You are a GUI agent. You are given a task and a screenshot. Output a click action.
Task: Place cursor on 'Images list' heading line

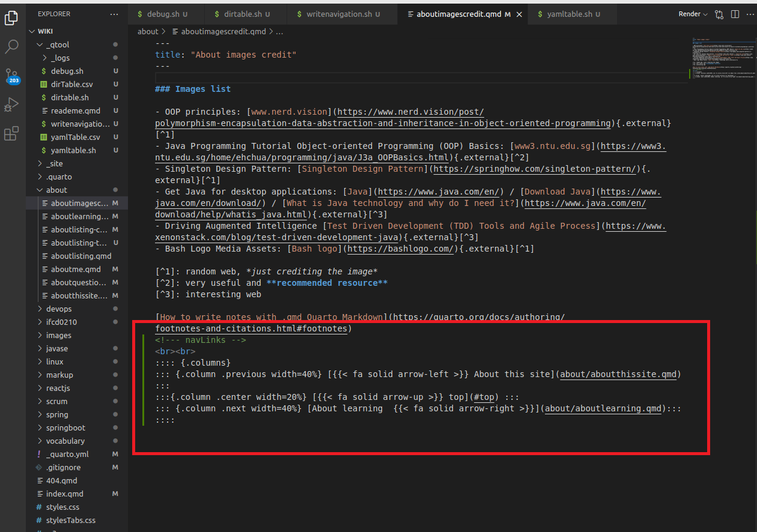click(193, 89)
